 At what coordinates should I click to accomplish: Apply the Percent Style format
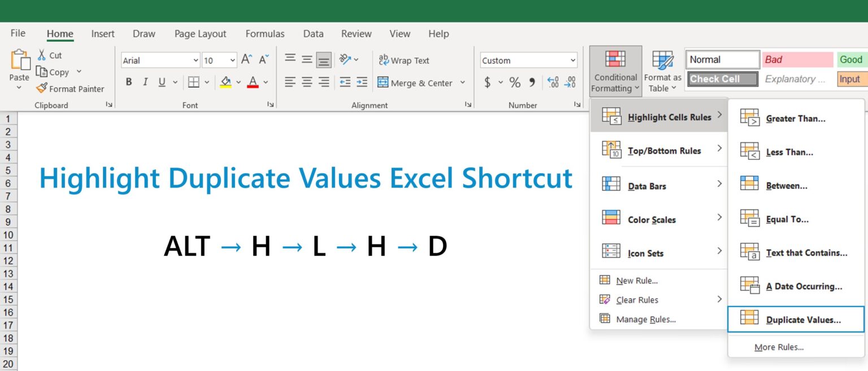(x=515, y=82)
